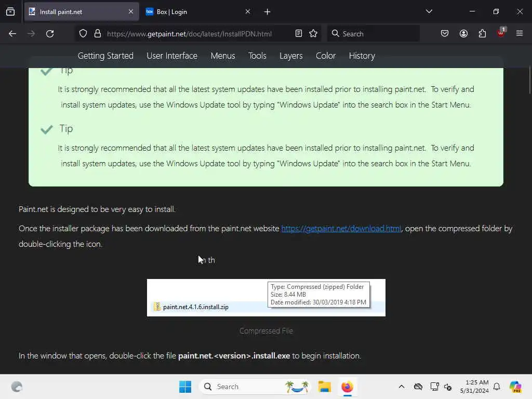Open File Explorer from taskbar
This screenshot has height=399, width=532.
tap(324, 387)
